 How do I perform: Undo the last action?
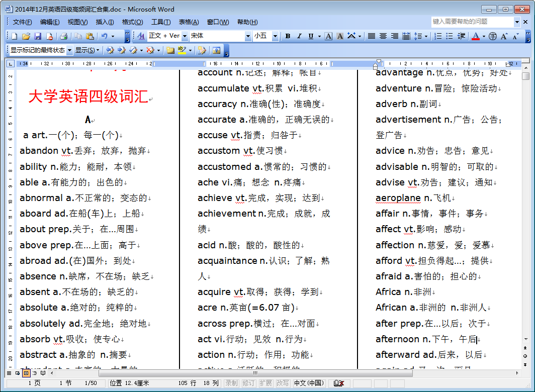point(105,36)
